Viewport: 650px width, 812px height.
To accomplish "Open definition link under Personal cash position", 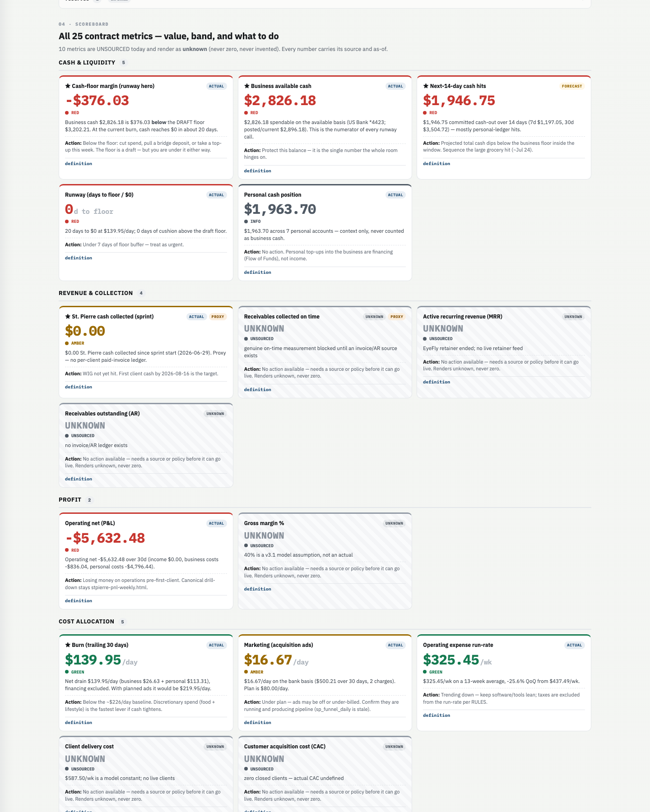I will pyautogui.click(x=258, y=272).
